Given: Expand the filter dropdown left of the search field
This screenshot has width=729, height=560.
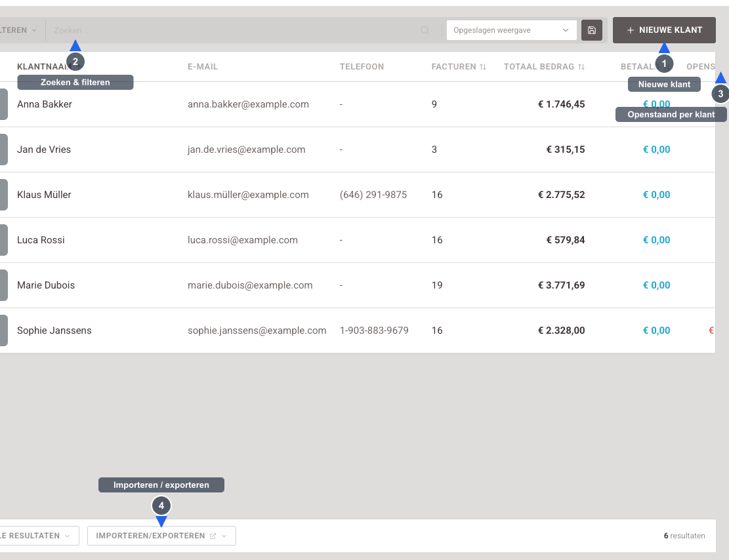Looking at the screenshot, I should 18,30.
